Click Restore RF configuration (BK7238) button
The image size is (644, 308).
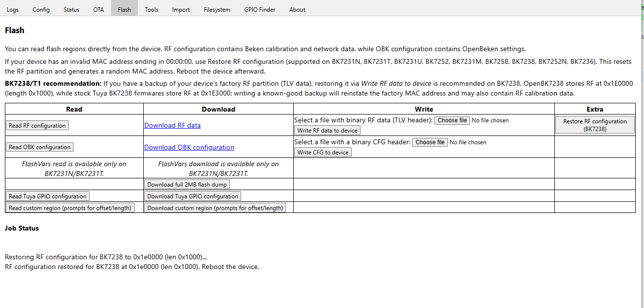(595, 125)
